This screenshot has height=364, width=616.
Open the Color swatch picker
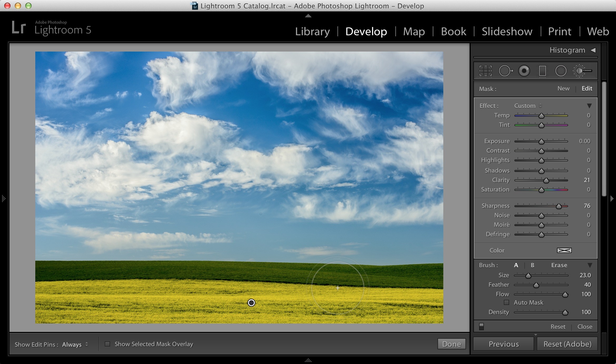pos(564,250)
